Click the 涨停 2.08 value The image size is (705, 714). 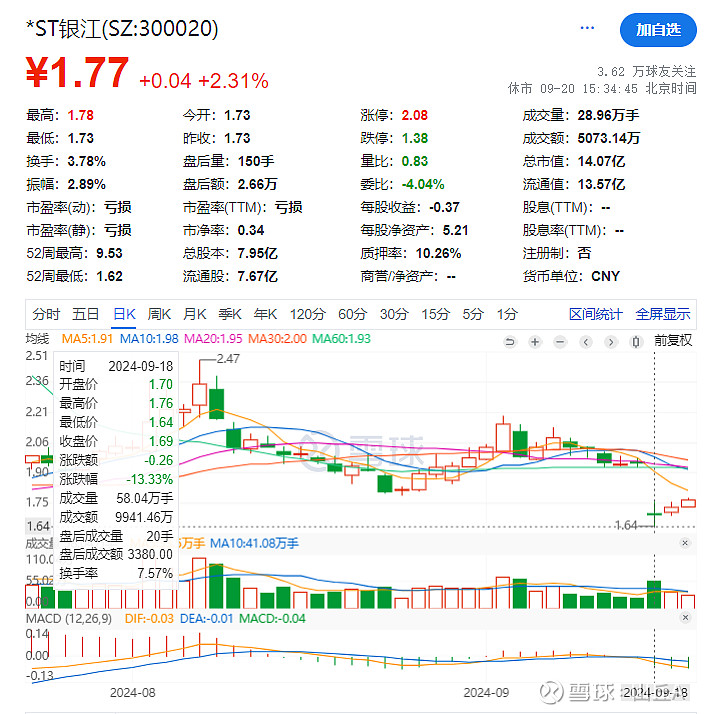[x=414, y=115]
